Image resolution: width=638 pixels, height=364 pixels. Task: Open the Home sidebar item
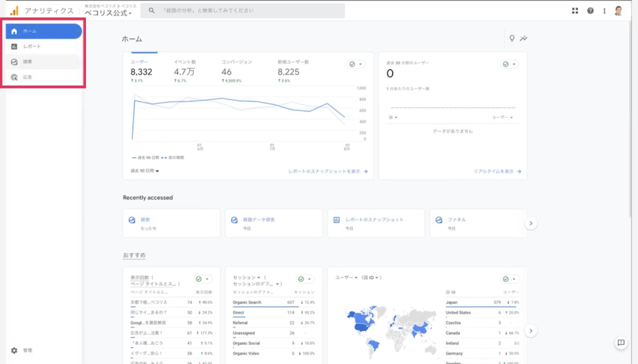click(44, 31)
